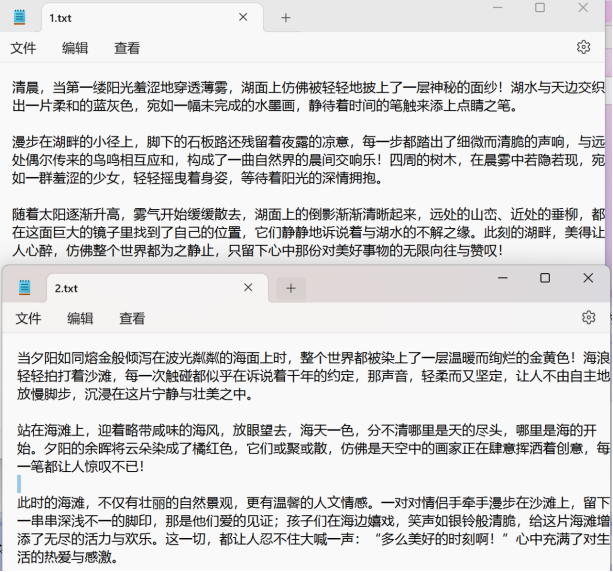Click line starting 清晨，当第一缕阳光 in 1.txt

pos(308,87)
